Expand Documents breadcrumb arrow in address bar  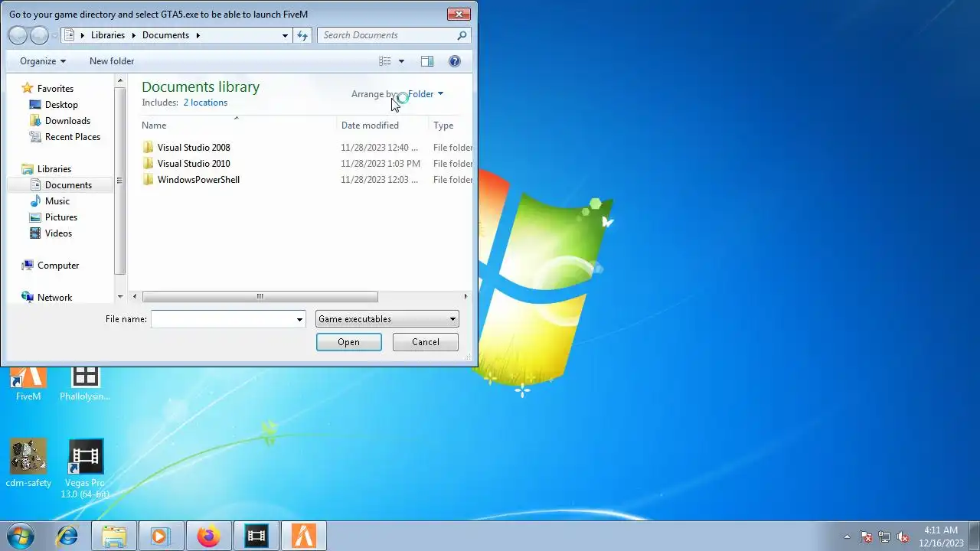(198, 35)
